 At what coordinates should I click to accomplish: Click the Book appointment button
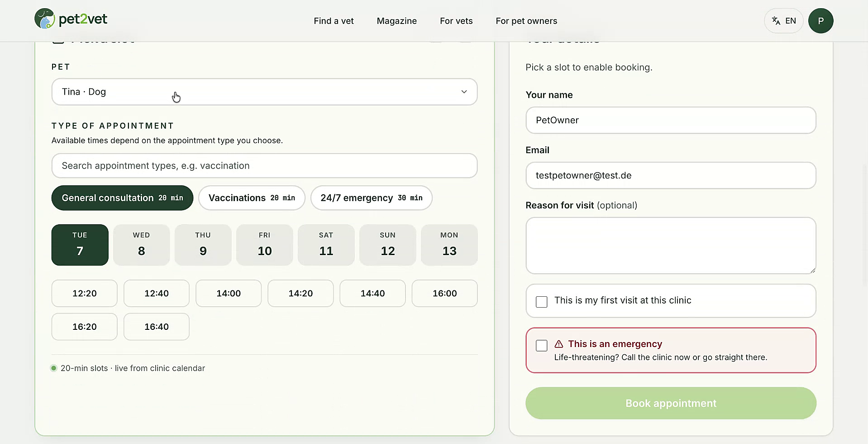(671, 403)
